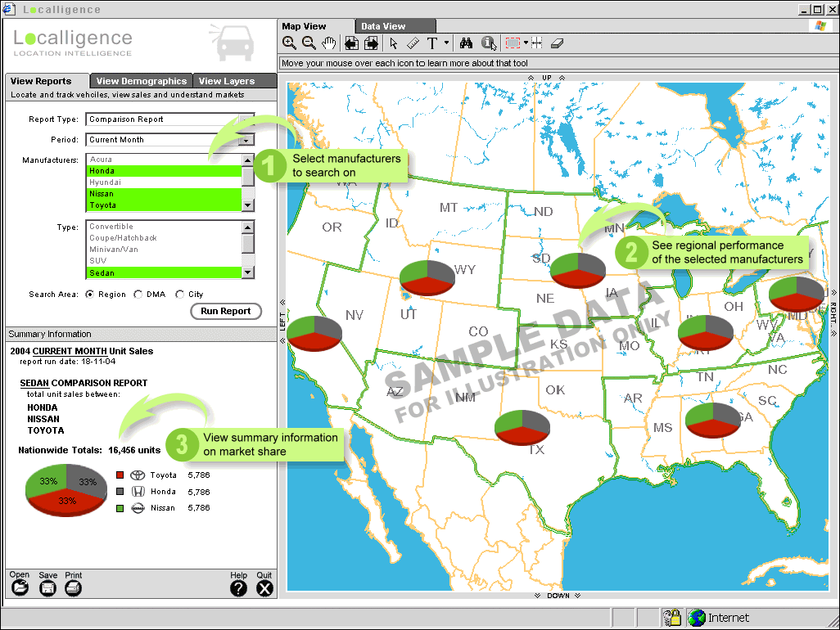Screen dimensions: 840x630
Task: Click the nationwide totals pie chart
Action: click(x=66, y=490)
